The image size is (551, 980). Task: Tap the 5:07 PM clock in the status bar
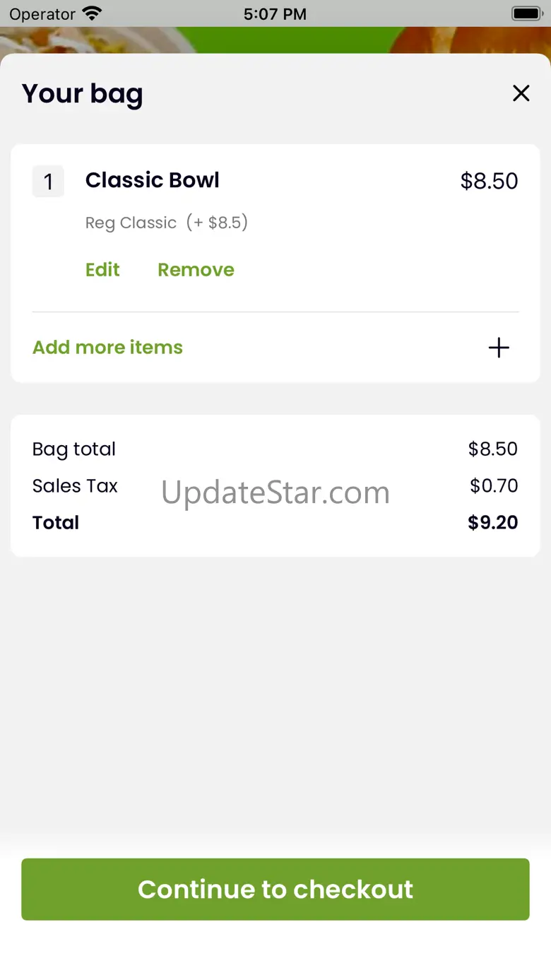275,14
